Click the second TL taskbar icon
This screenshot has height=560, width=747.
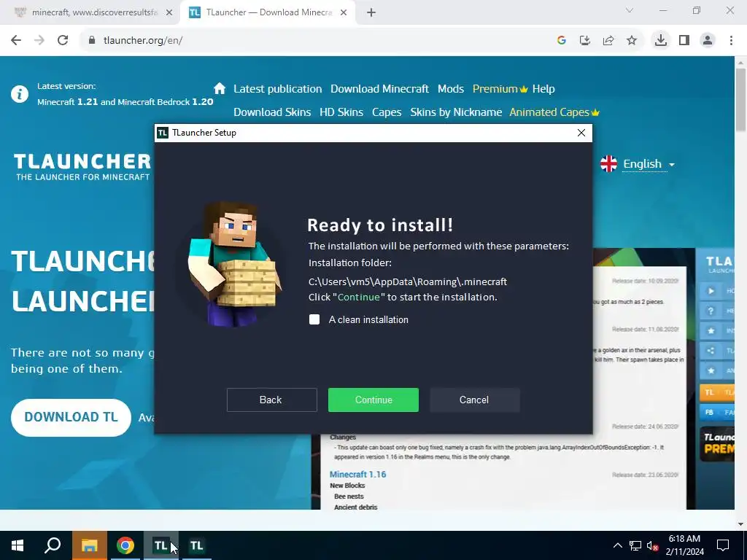(x=197, y=545)
